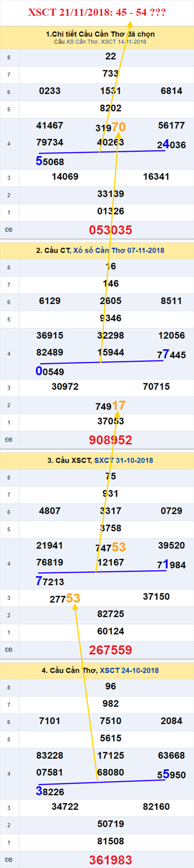Click the number 32298
This screenshot has width=194, height=868.
pos(111,335)
